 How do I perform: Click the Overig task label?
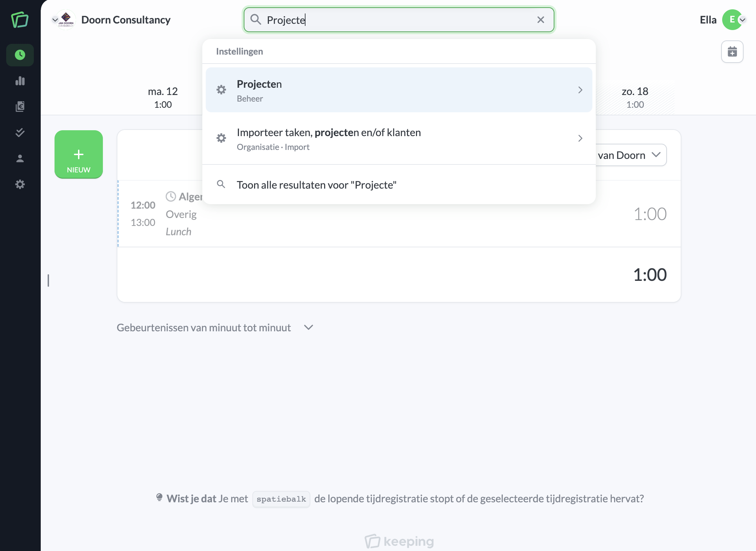pos(181,214)
